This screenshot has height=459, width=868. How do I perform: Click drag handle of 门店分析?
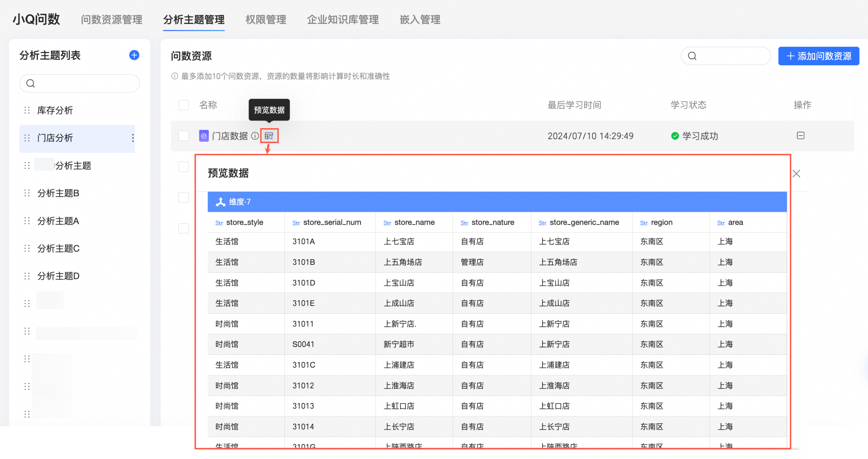[27, 138]
